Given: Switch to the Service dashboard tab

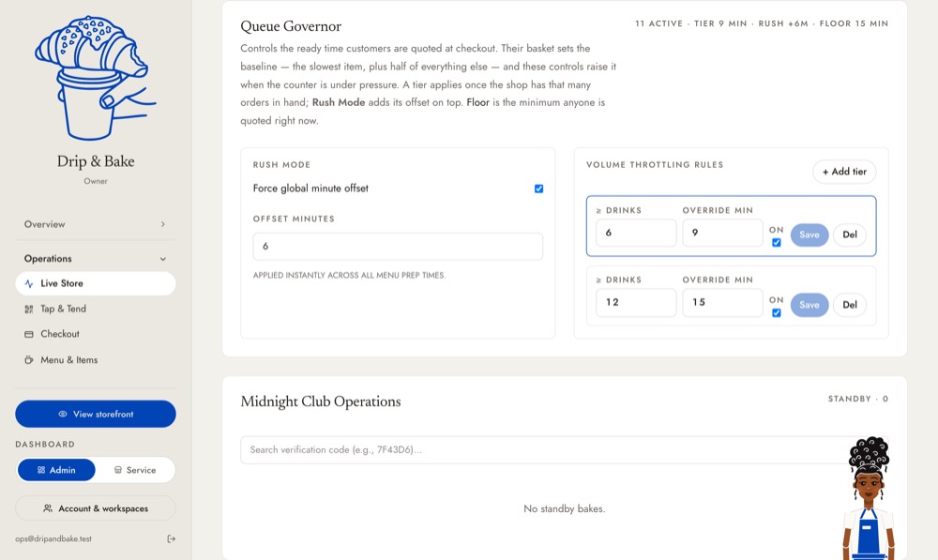Looking at the screenshot, I should pyautogui.click(x=135, y=470).
